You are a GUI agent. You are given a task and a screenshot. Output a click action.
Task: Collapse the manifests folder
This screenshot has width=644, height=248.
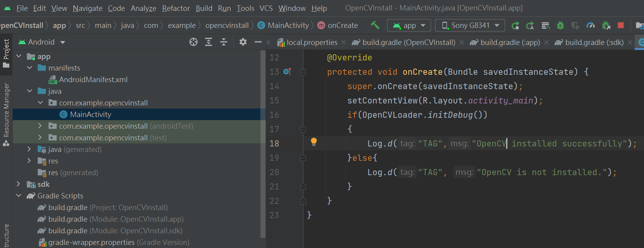click(x=29, y=68)
